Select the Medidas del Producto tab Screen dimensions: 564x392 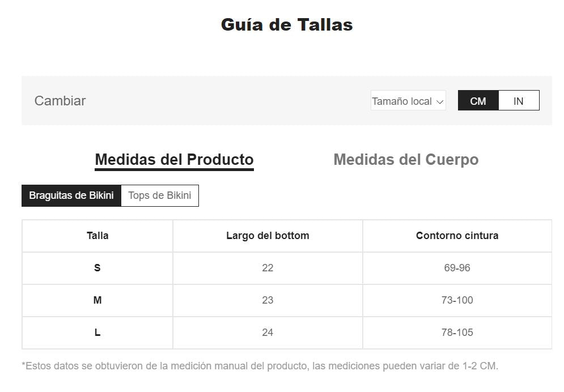click(x=174, y=160)
